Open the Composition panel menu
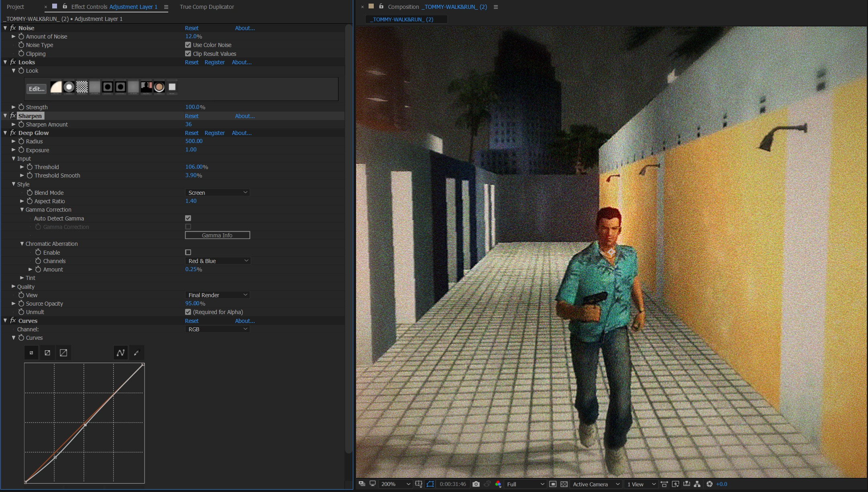The width and height of the screenshot is (868, 492). tap(496, 7)
